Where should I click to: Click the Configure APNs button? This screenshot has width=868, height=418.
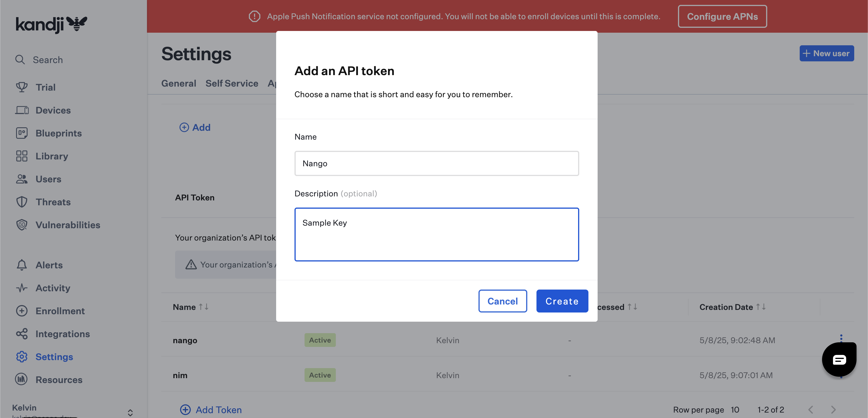coord(722,17)
